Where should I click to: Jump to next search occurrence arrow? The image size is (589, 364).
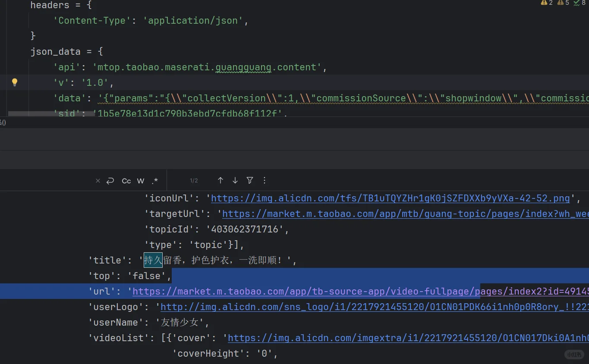(x=235, y=181)
